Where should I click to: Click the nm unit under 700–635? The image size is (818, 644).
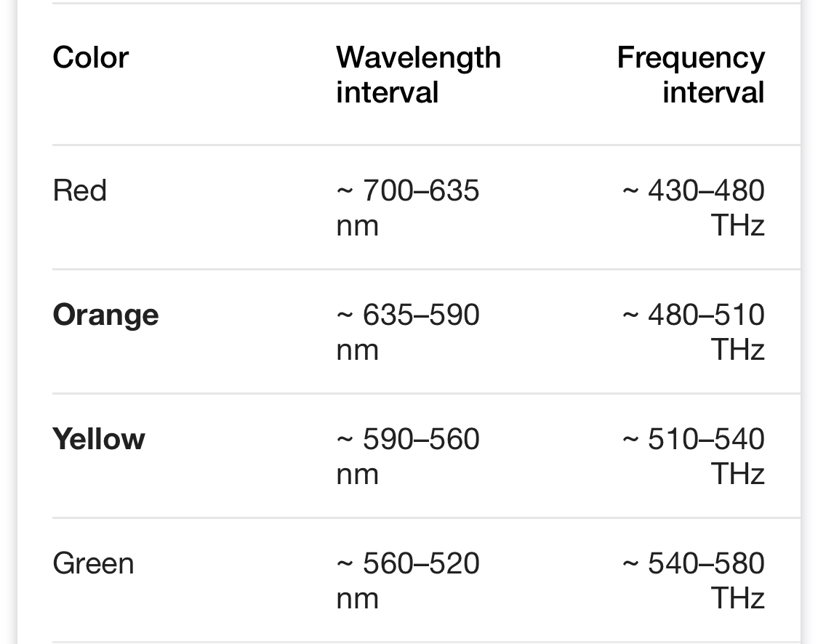357,227
